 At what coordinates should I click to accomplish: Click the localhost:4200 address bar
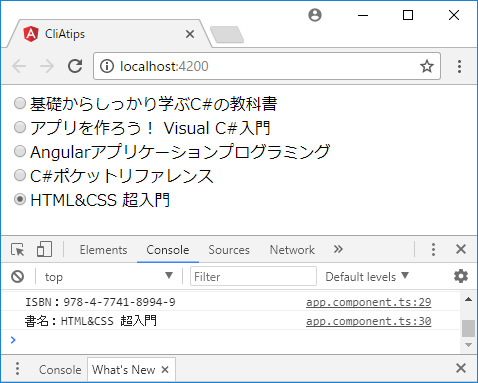pyautogui.click(x=267, y=66)
